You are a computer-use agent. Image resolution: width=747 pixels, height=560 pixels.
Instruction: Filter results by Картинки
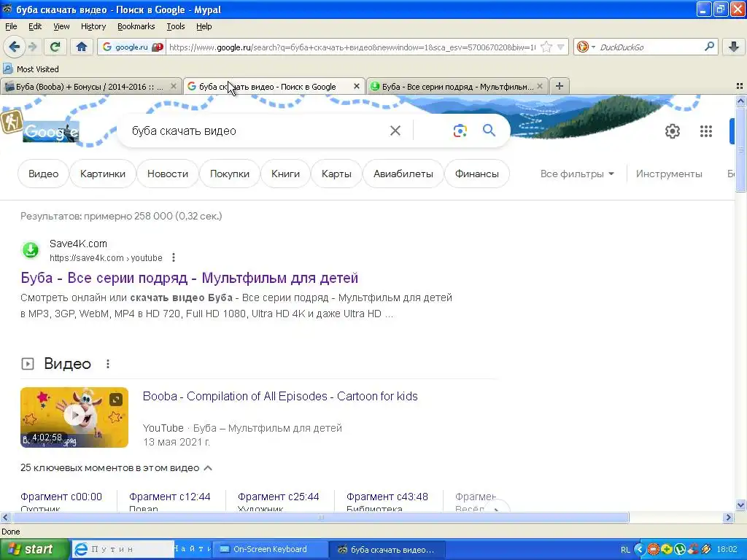[103, 174]
